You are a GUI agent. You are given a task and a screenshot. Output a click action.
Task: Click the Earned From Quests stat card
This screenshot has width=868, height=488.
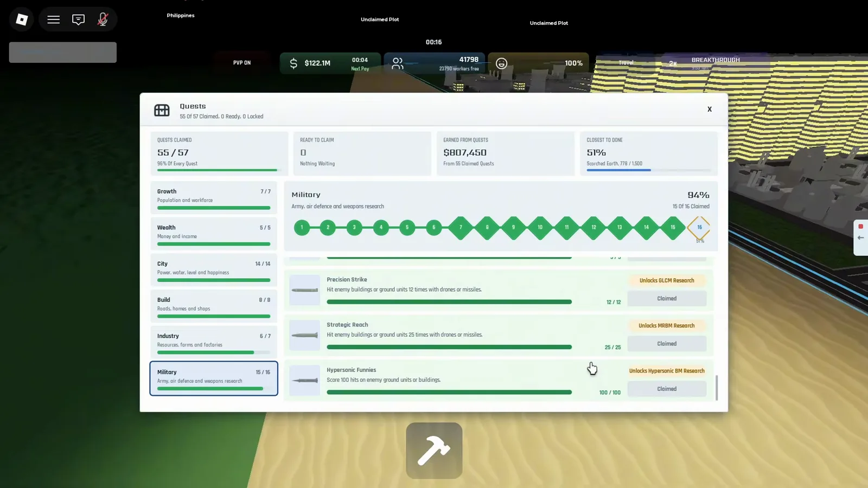506,153
